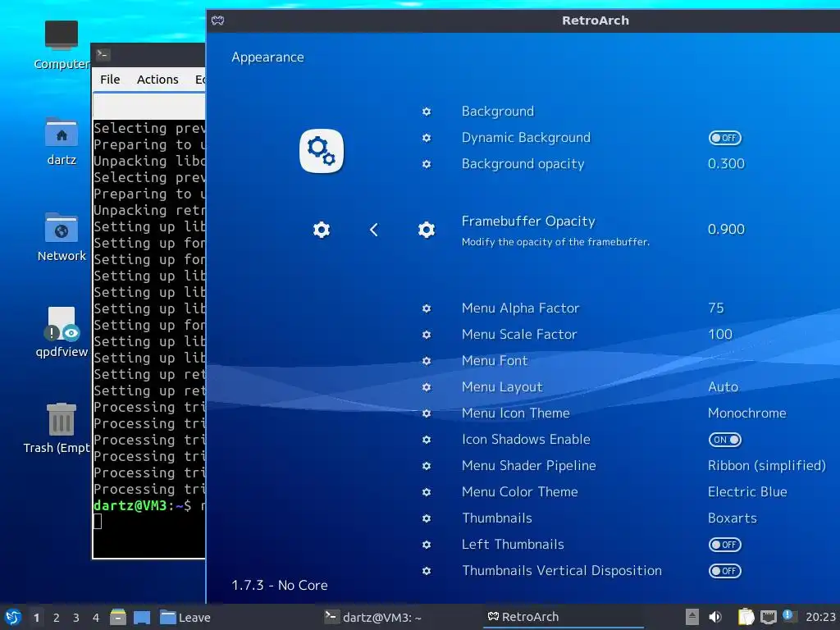Select the Menu Color Theme entry

(x=519, y=492)
